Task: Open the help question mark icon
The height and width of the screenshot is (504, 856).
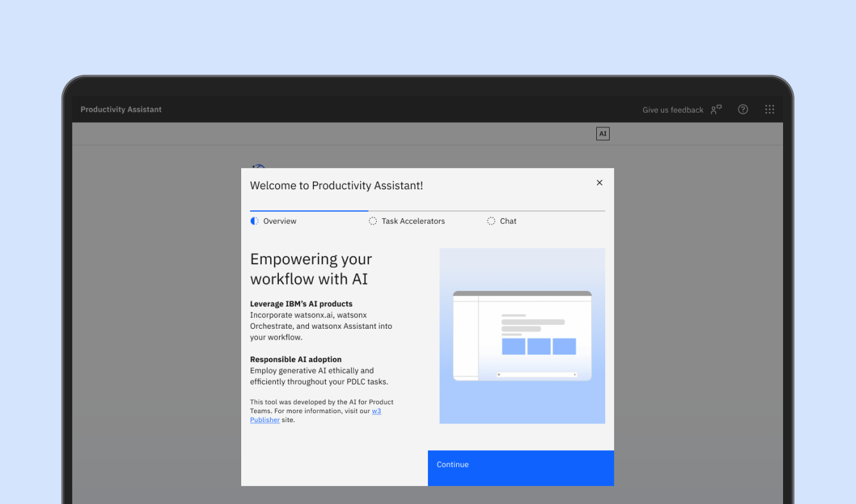Action: (x=743, y=109)
